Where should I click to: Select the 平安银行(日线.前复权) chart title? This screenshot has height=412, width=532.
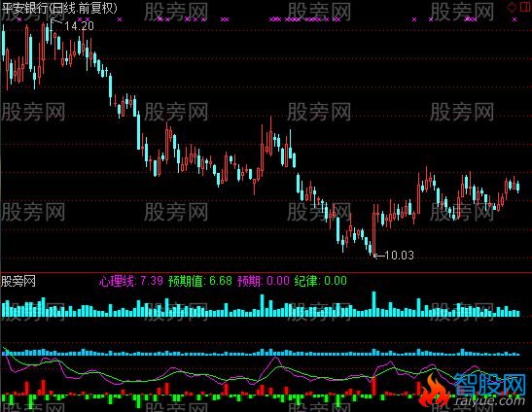pos(59,8)
